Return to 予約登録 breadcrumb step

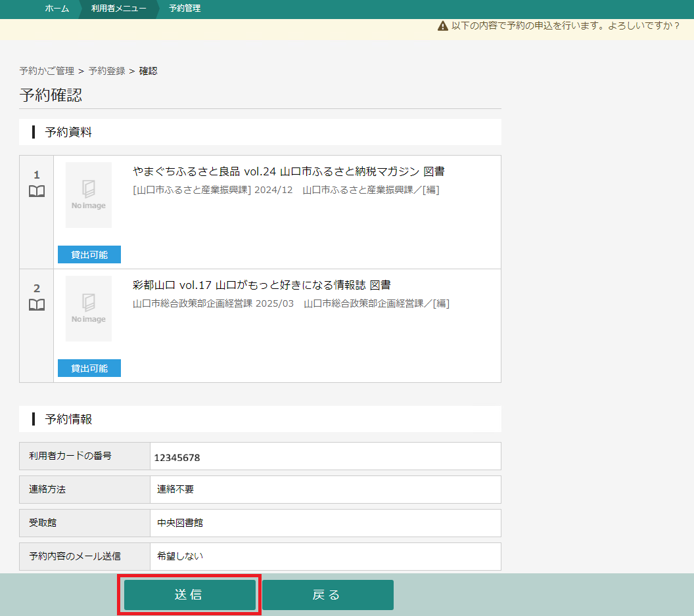click(x=106, y=71)
